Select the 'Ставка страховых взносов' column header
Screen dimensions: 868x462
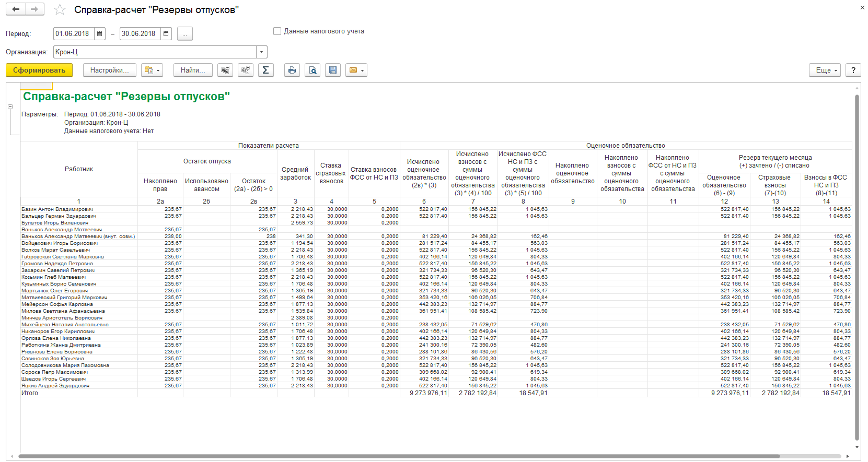tap(331, 173)
